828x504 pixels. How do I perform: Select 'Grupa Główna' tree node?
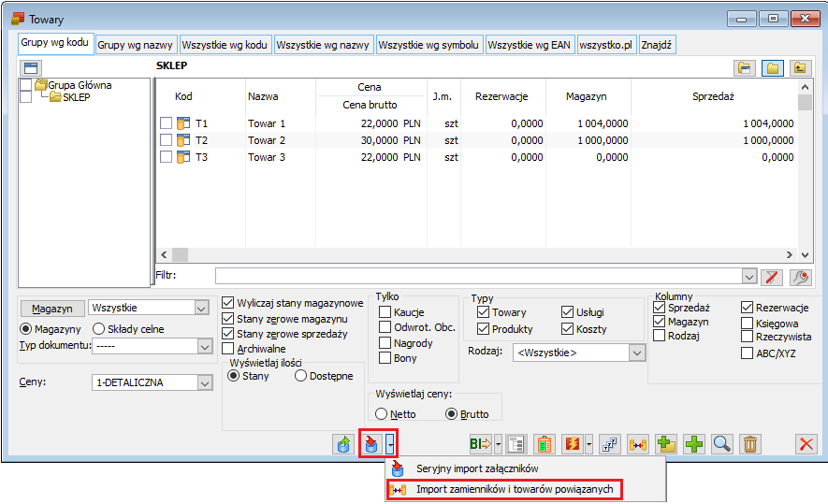coord(80,85)
